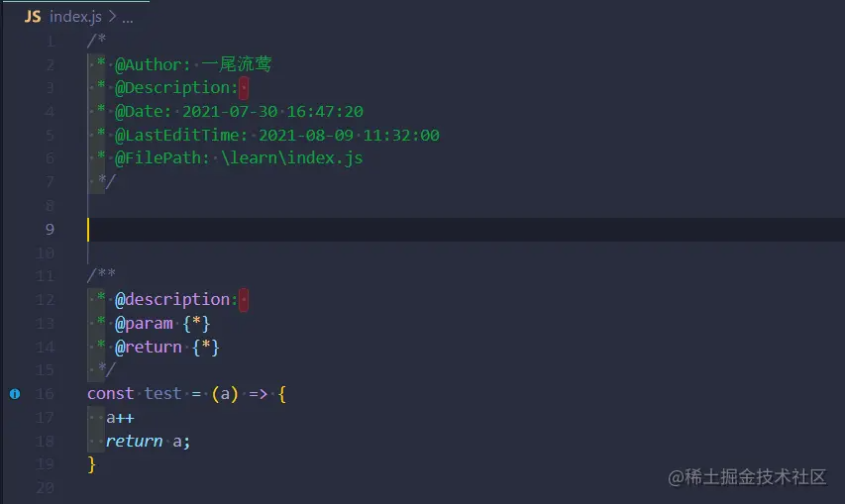
Task: Expand the breadcrumb chevron after index.js
Action: pyautogui.click(x=112, y=17)
